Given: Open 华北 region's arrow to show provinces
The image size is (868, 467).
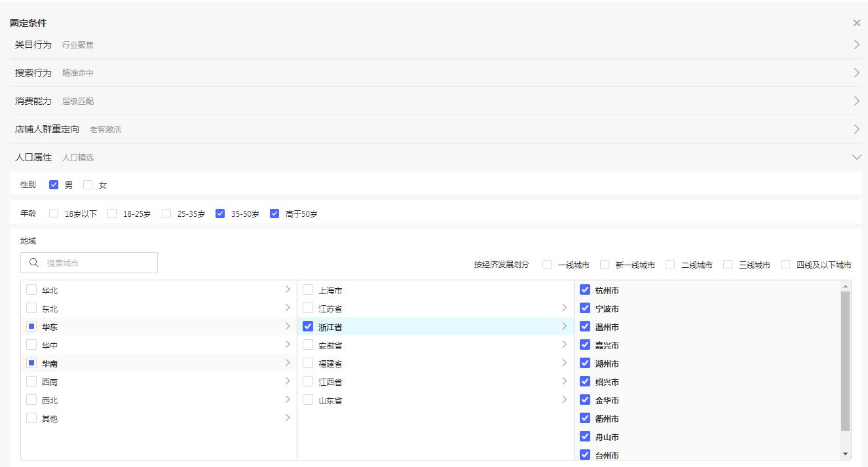Looking at the screenshot, I should point(287,290).
